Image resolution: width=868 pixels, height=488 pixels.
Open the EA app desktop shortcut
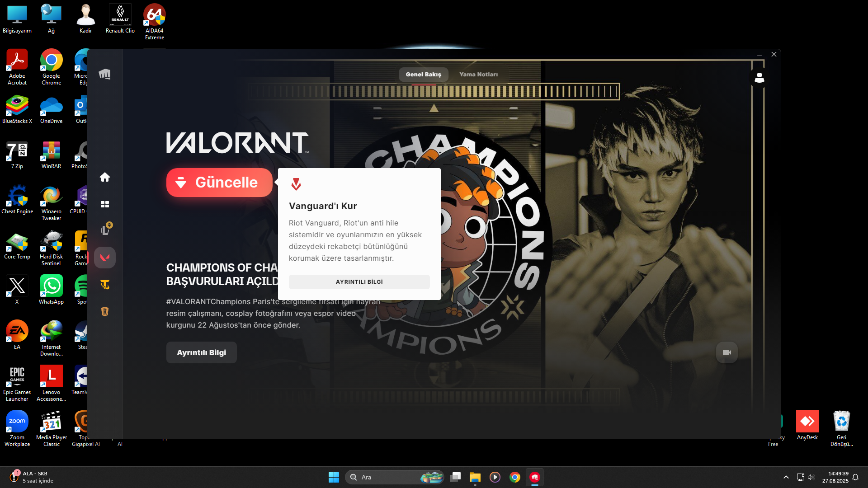[17, 336]
